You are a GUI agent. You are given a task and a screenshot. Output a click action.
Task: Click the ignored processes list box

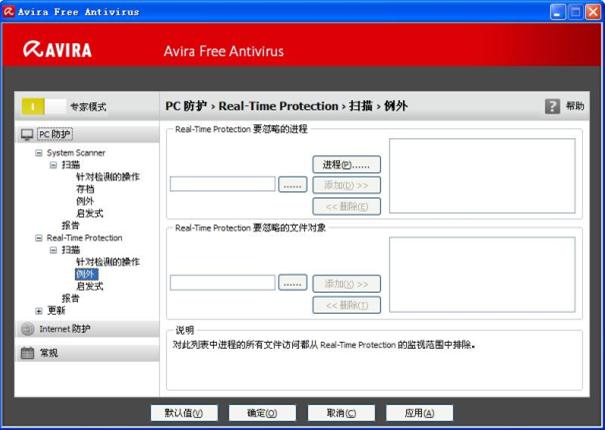click(x=482, y=176)
